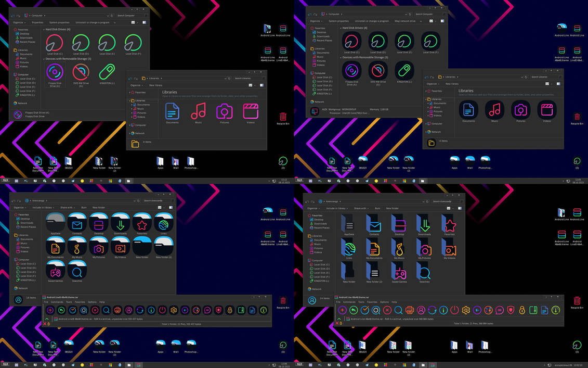
Task: Open My Videos folder in bottom-right screenshot
Action: click(x=449, y=249)
